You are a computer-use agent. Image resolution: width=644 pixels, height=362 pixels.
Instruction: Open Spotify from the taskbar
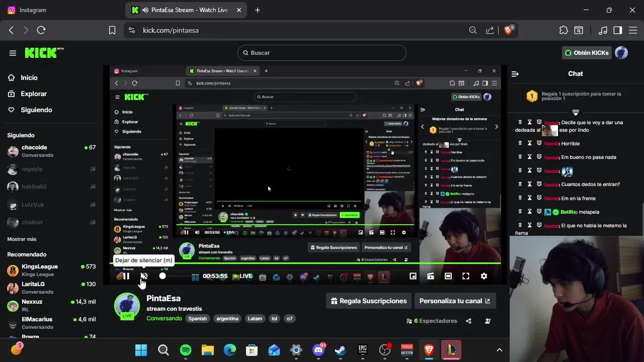point(186,350)
